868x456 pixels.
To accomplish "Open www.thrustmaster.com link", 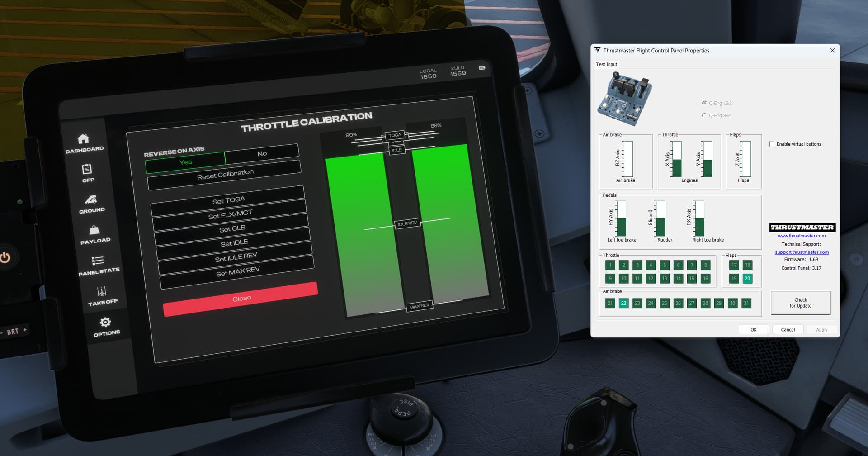I will 802,236.
